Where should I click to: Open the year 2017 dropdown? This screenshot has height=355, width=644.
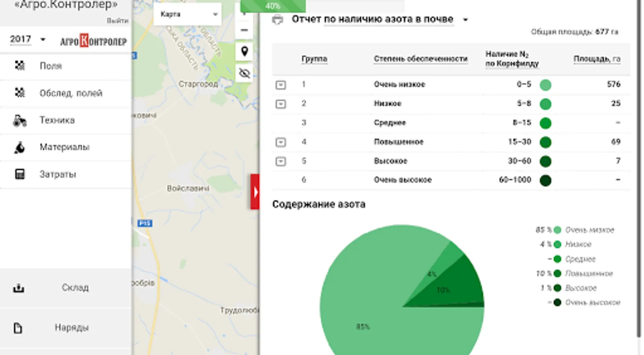[28, 39]
